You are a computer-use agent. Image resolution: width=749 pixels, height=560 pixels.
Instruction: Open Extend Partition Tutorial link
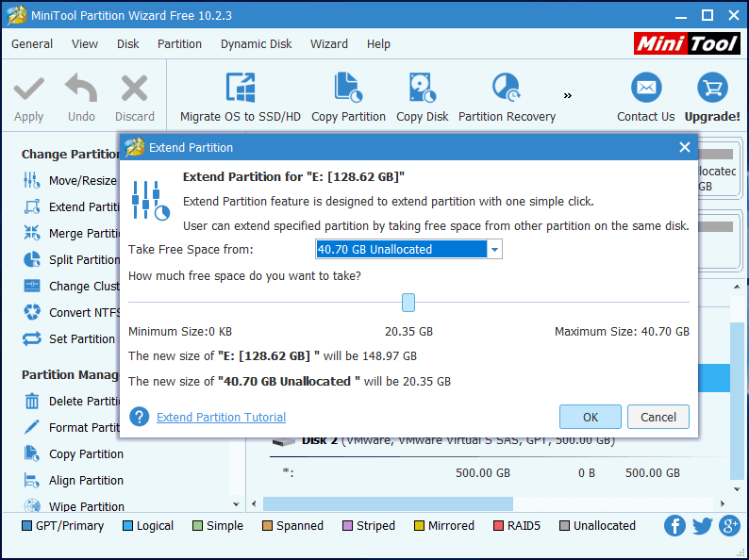tap(221, 417)
